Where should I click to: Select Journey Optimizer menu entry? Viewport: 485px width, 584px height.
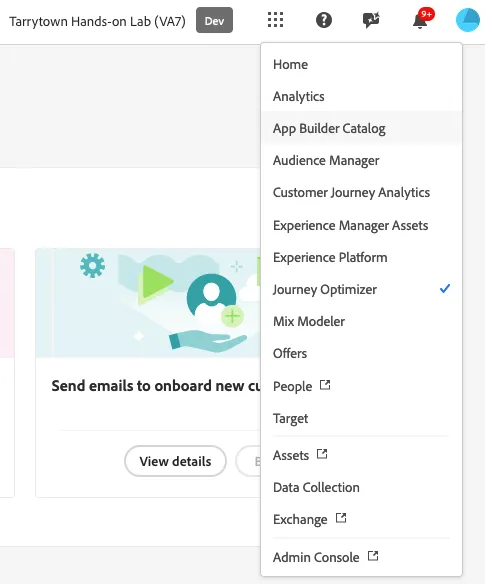[361, 289]
